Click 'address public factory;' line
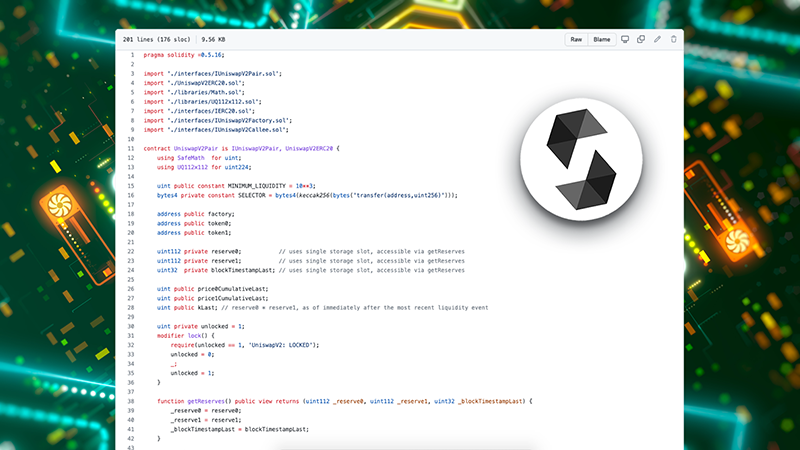 (196, 214)
